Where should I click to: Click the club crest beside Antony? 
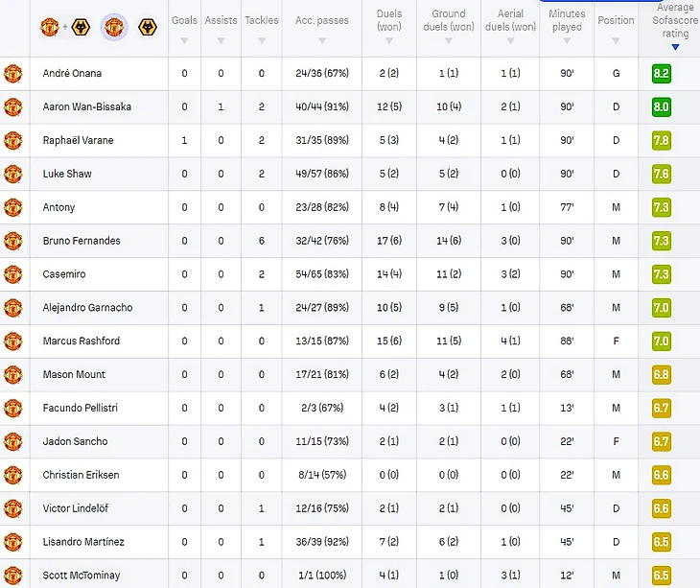click(12, 207)
